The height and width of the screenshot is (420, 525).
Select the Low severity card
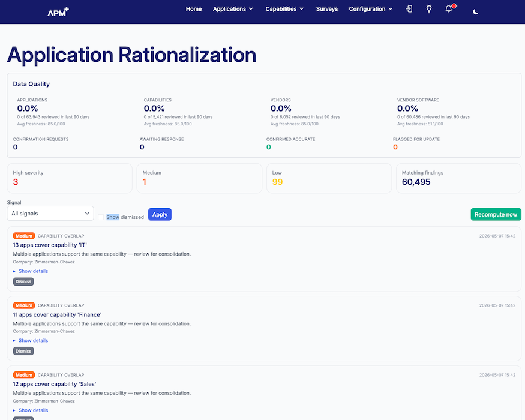[329, 178]
